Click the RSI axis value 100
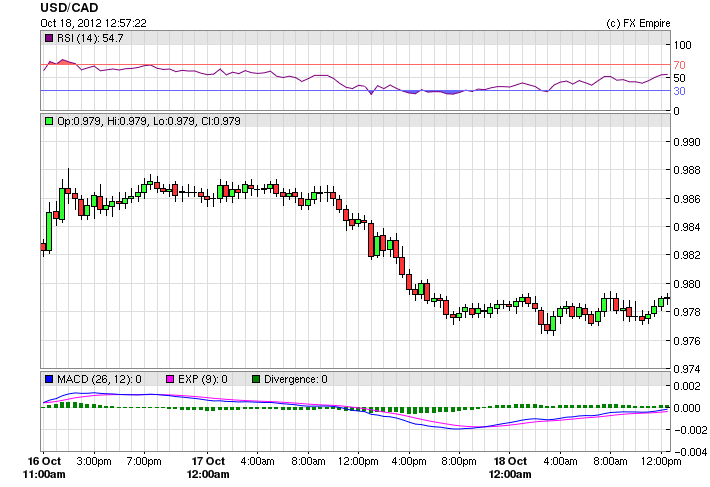 pos(682,45)
